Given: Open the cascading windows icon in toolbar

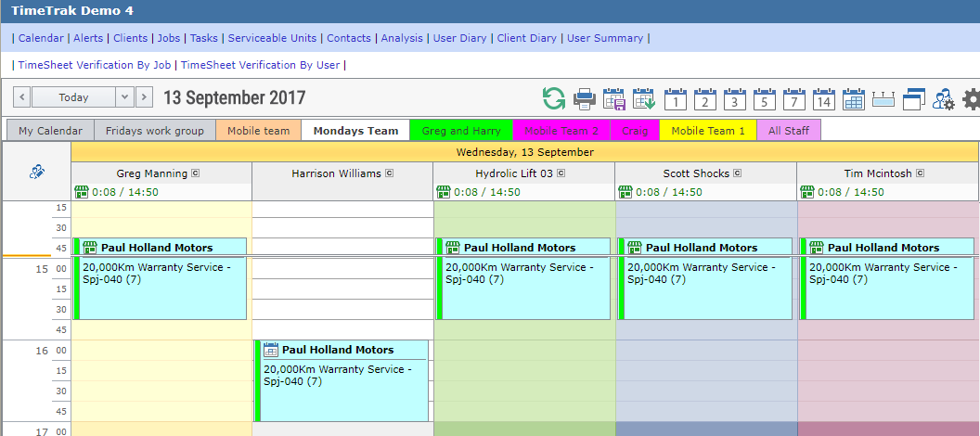Looking at the screenshot, I should (914, 99).
